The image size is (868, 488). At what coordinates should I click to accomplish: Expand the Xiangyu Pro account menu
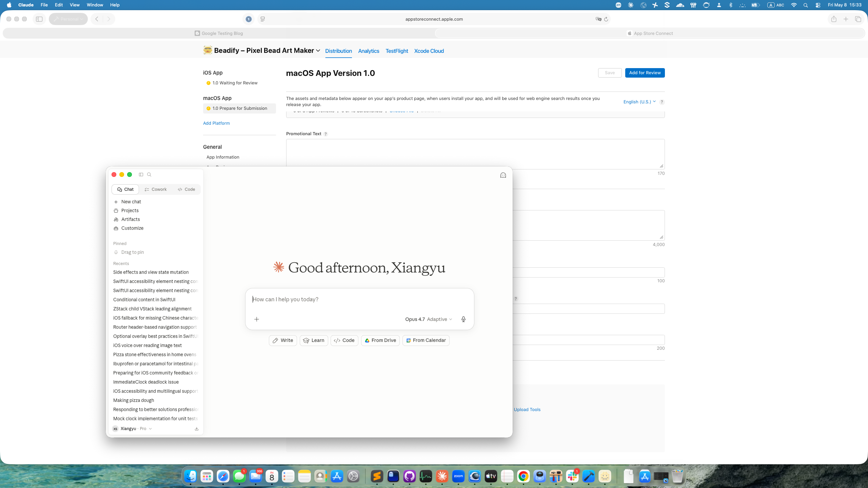(132, 429)
